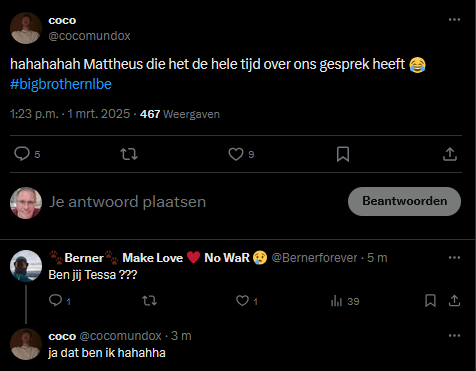Repost Berner's 'Ben jij Tessa' reply
This screenshot has width=476, height=371.
tap(149, 301)
